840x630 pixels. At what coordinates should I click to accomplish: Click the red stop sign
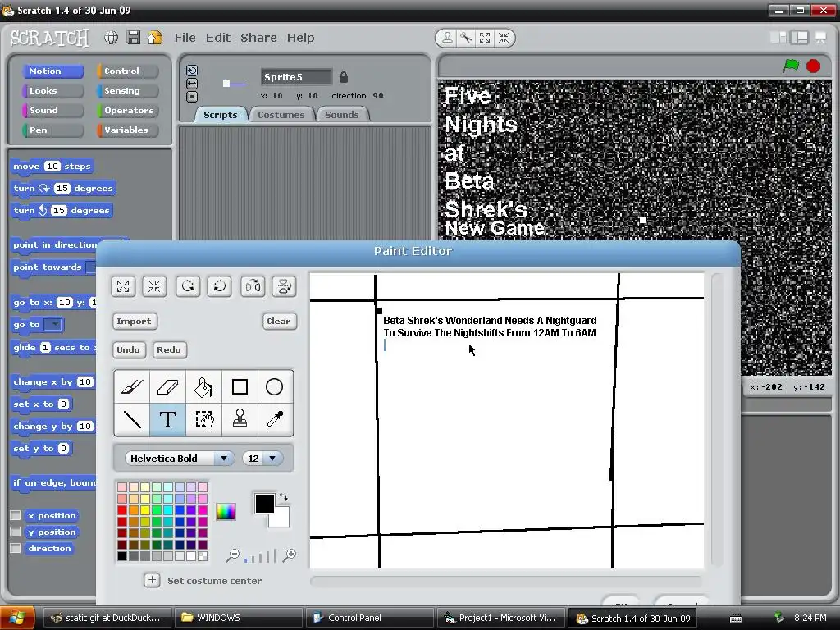click(813, 66)
